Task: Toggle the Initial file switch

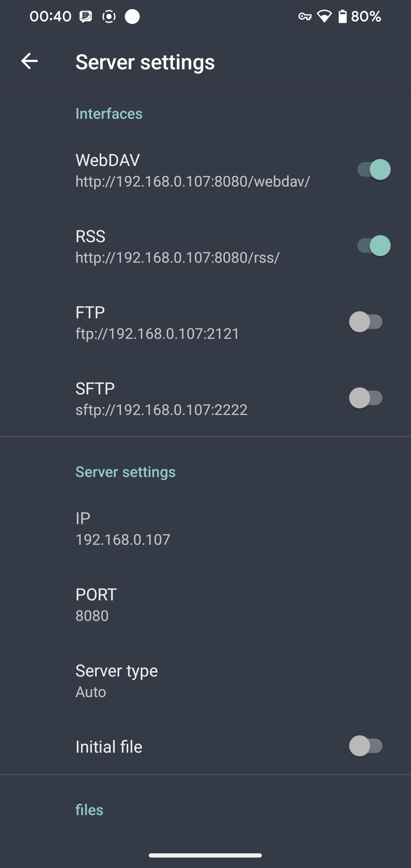Action: click(x=366, y=746)
